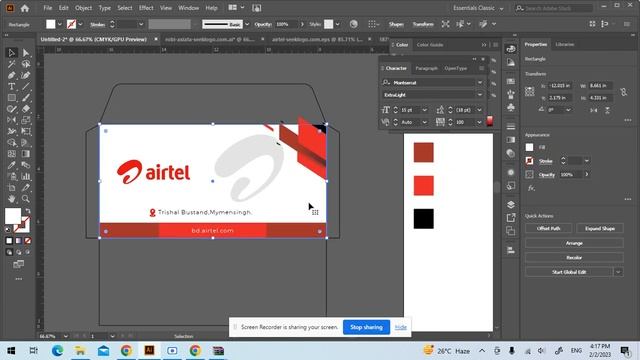The image size is (640, 360).
Task: Open the Object menu
Action: (83, 8)
